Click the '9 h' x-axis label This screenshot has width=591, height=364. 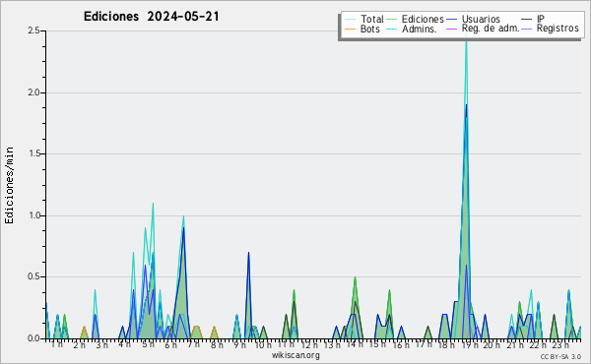(239, 344)
